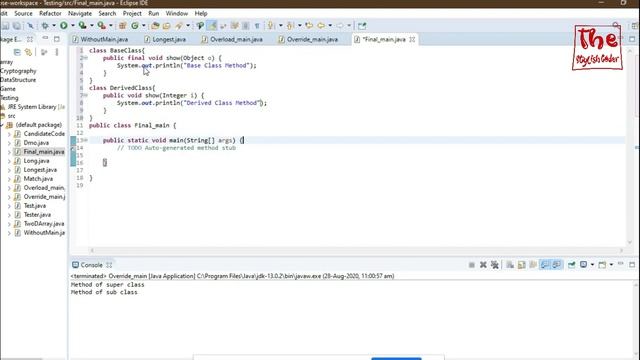640x360 pixels.
Task: Toggle Show Console on standard error change
Action: coord(557,265)
